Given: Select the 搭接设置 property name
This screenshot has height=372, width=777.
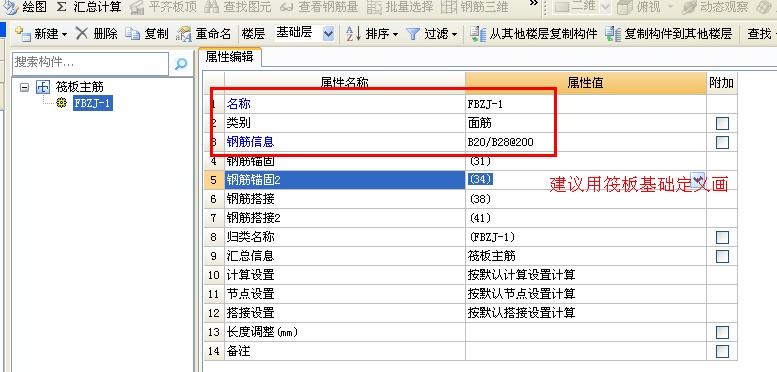Looking at the screenshot, I should tap(250, 313).
